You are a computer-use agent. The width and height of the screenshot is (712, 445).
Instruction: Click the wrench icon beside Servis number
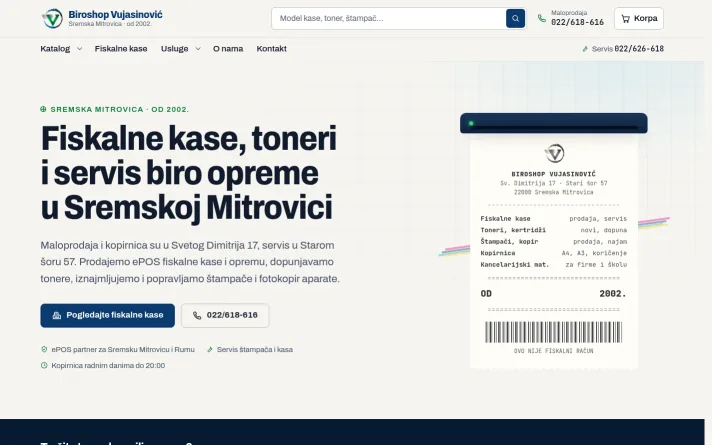[x=585, y=49]
